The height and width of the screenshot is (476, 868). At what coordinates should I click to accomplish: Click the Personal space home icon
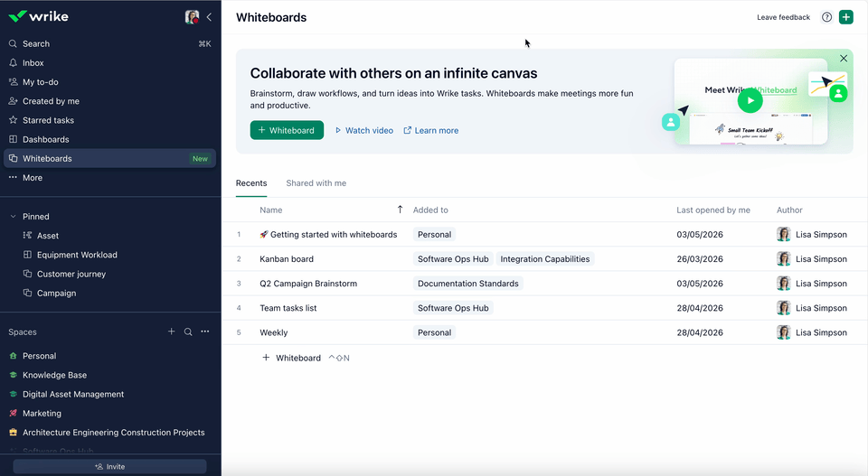pyautogui.click(x=14, y=356)
